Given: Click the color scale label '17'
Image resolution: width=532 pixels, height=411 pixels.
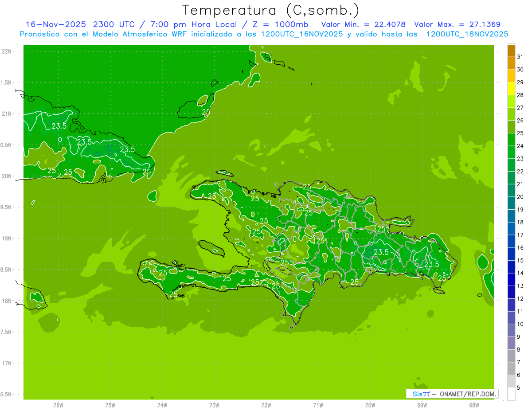Looking at the screenshot, I should pyautogui.click(x=520, y=235).
